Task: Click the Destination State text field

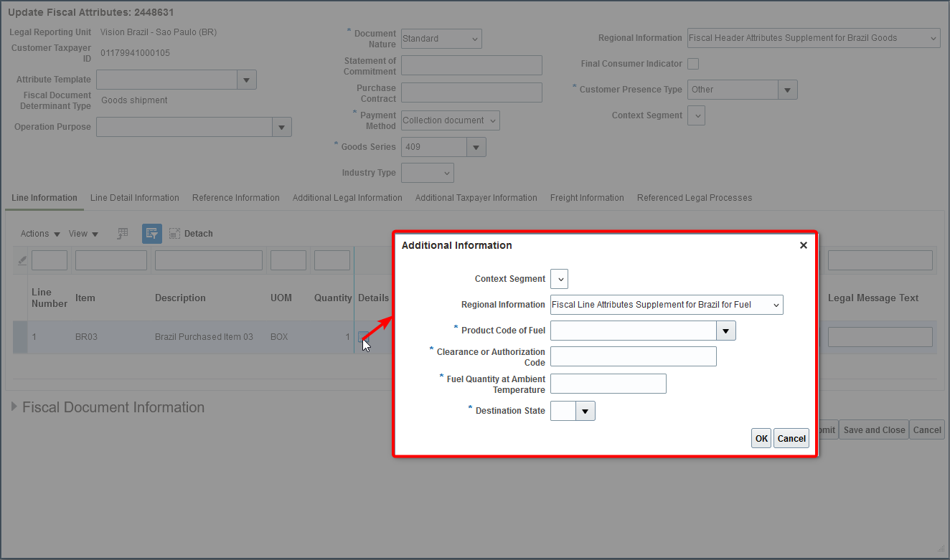Action: pyautogui.click(x=563, y=411)
